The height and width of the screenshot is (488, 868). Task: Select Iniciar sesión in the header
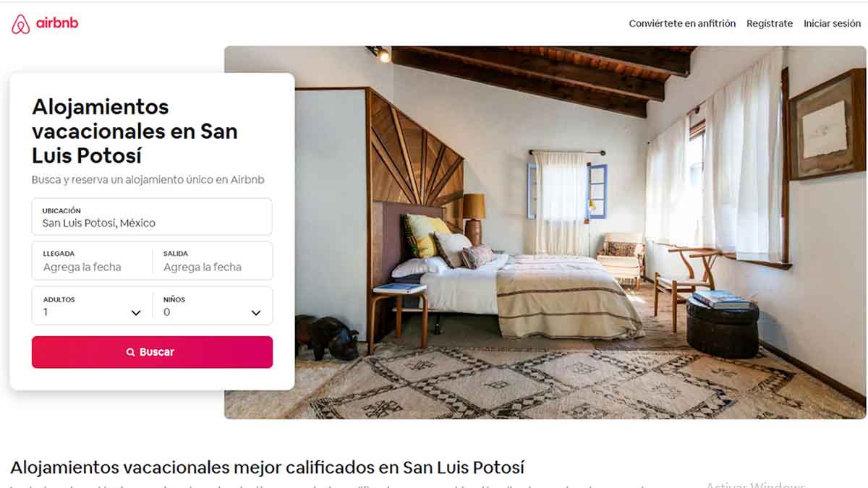[832, 23]
